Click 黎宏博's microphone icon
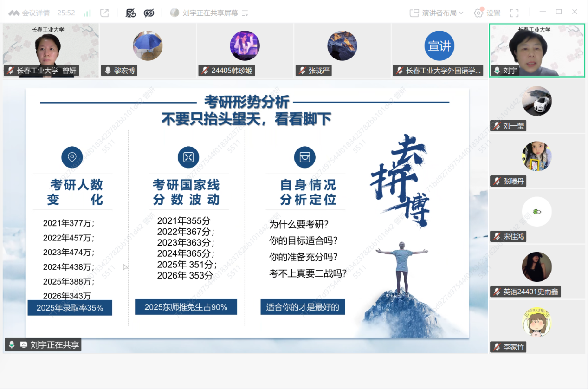 108,71
